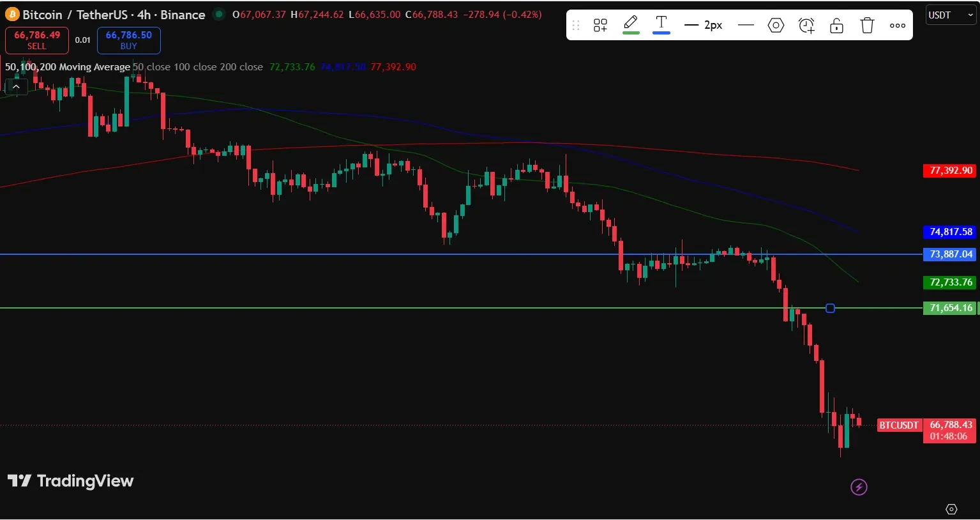Add alert with alarm clock icon
This screenshot has width=980, height=520.
[x=806, y=26]
